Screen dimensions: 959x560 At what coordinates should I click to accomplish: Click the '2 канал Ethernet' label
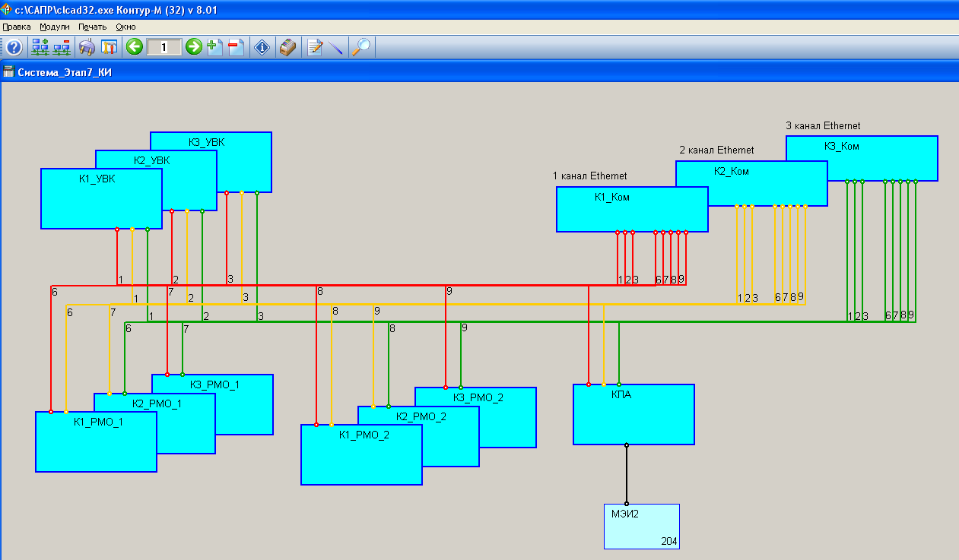coord(716,150)
